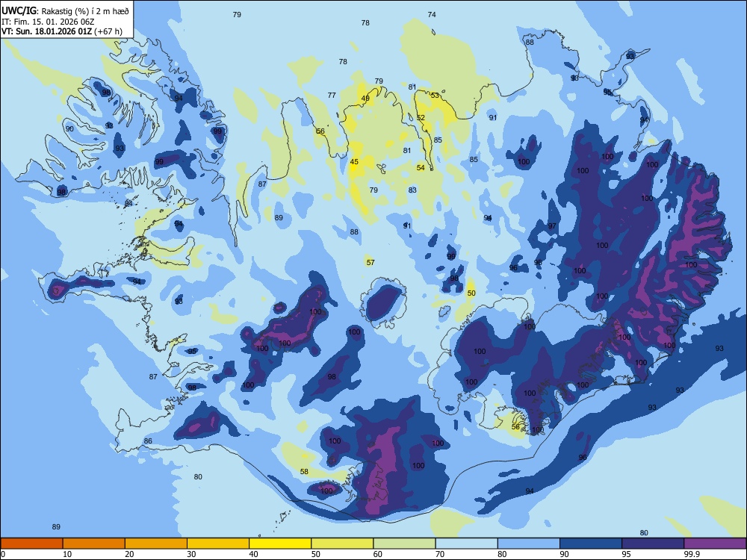This screenshot has height=560, width=747.
Task: Click the legend tick label '10'
Action: 67,554
